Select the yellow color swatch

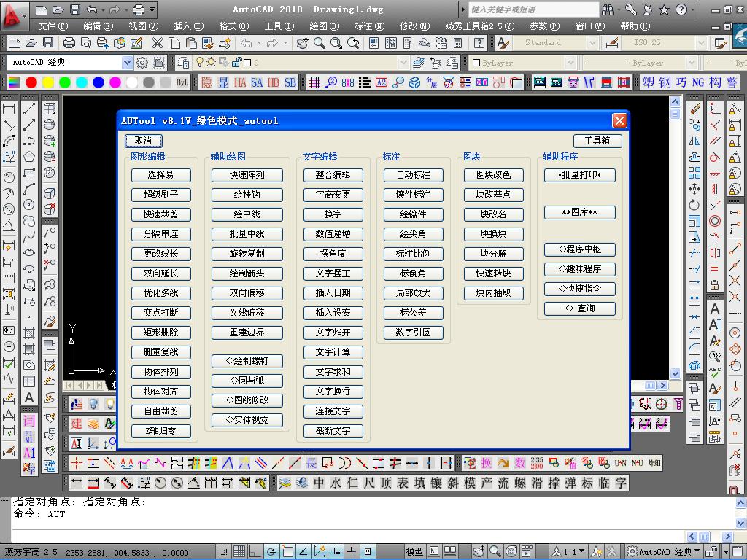click(48, 82)
